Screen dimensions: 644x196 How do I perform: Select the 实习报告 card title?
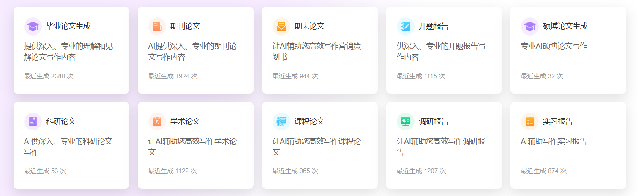558,121
